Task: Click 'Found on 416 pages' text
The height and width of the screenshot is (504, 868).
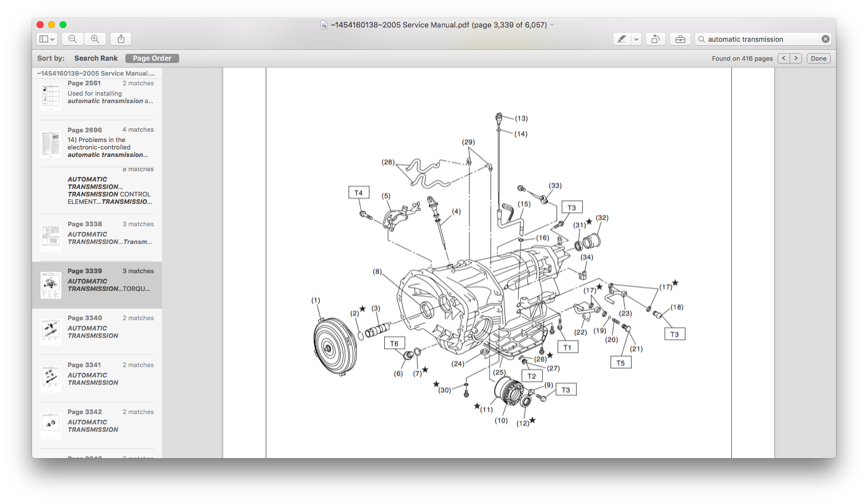Action: click(742, 58)
